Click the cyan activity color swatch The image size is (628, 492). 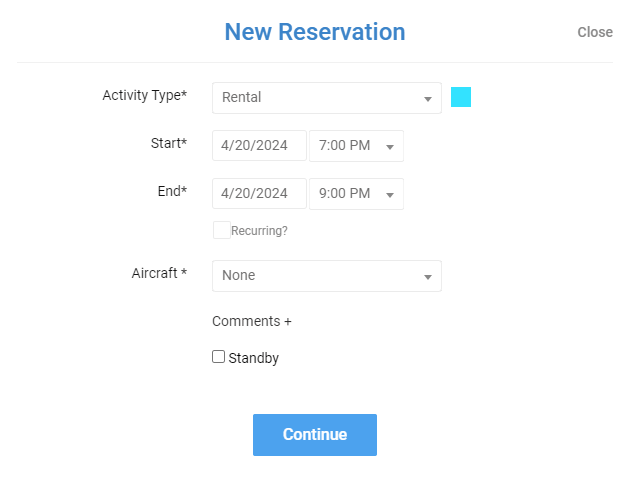(x=461, y=97)
